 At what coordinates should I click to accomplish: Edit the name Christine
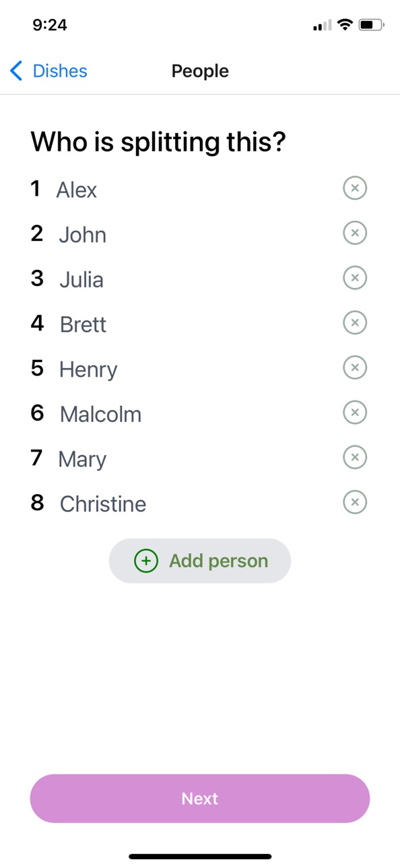coord(103,504)
